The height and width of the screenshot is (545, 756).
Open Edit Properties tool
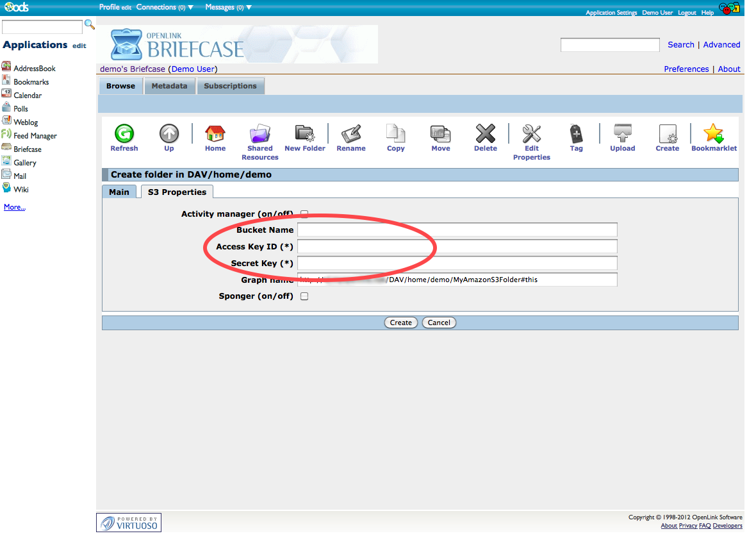pos(531,134)
